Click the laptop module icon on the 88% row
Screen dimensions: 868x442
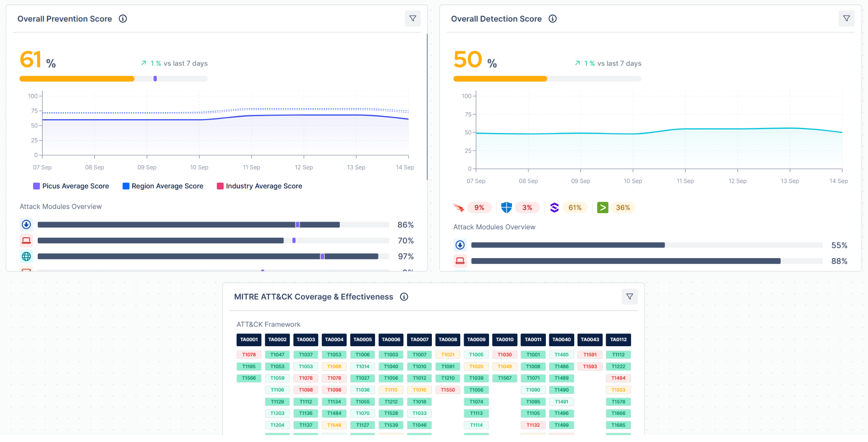[x=460, y=261]
